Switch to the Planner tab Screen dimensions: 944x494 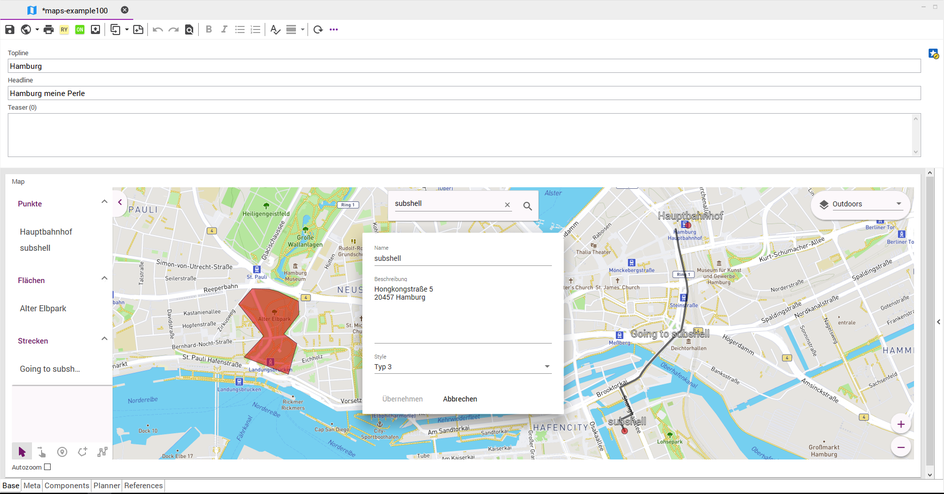(x=107, y=486)
